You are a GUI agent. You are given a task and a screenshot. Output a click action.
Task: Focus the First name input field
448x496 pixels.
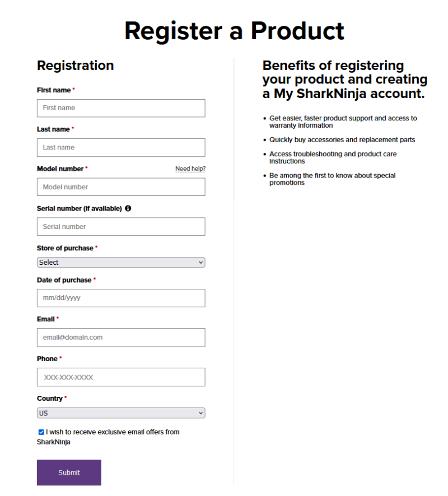[x=121, y=108]
